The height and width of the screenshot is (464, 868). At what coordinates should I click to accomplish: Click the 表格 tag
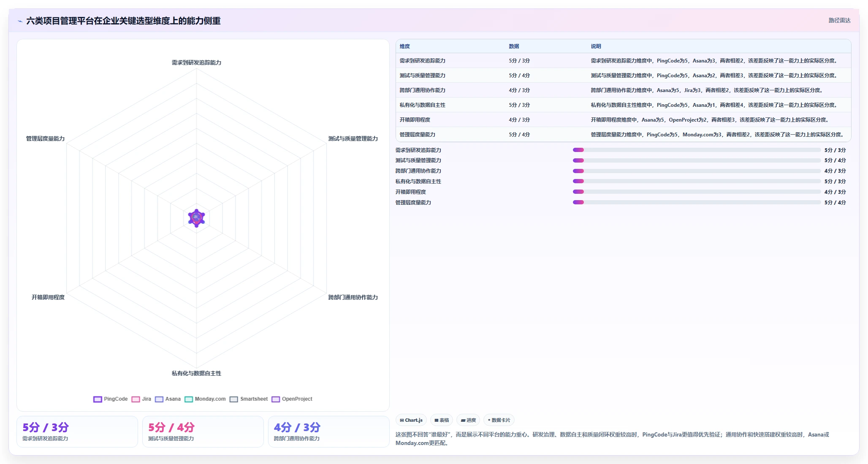[442, 420]
